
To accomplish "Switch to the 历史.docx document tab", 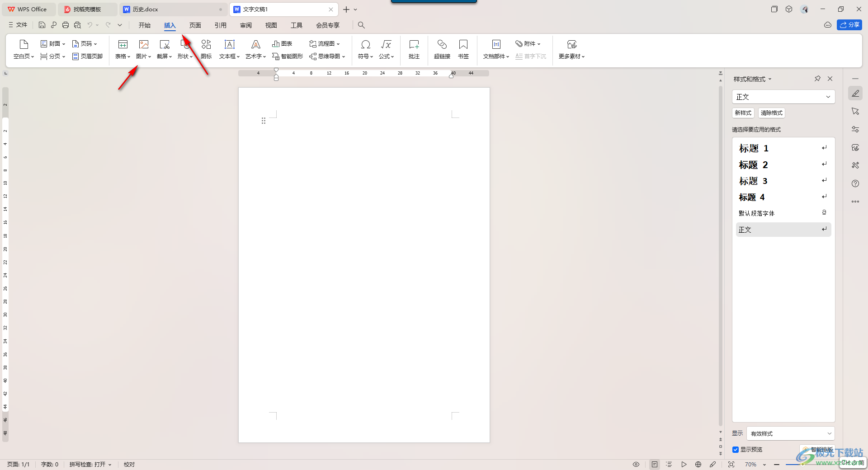I will coord(173,9).
